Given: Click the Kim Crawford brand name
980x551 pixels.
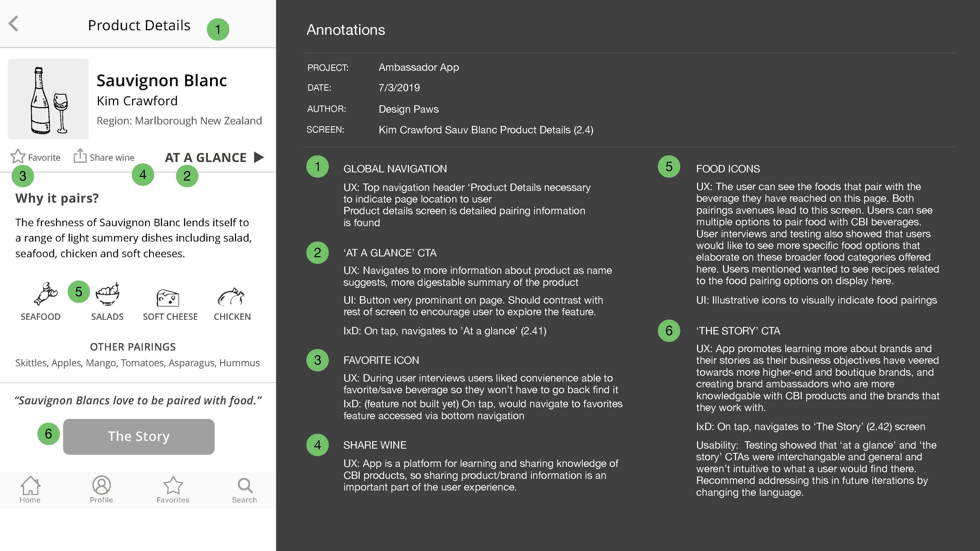Looking at the screenshot, I should (137, 101).
